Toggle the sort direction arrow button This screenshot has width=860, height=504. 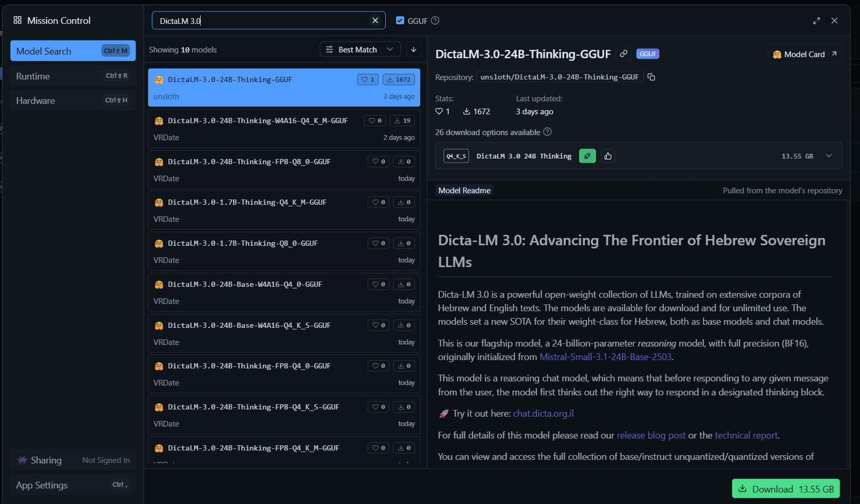click(413, 49)
